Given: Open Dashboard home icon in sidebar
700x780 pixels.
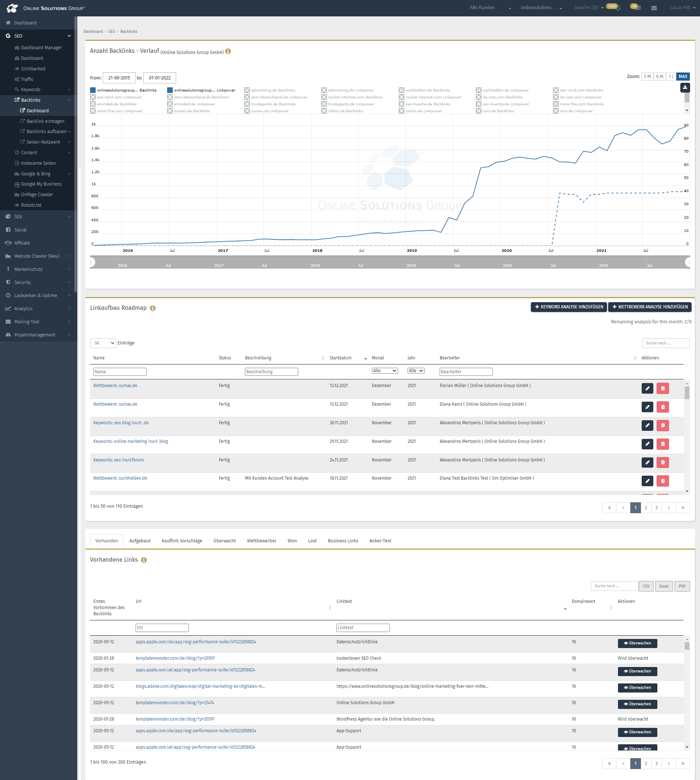Looking at the screenshot, I should click(x=8, y=23).
